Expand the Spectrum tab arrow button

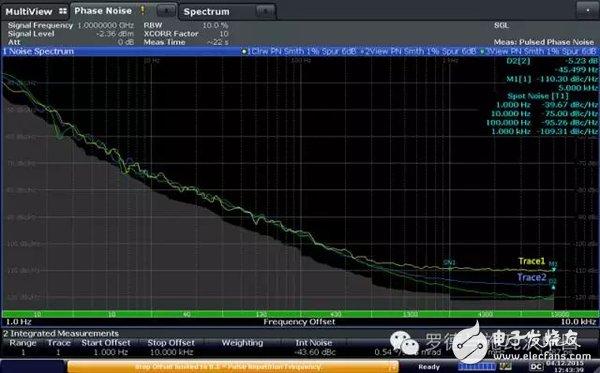265,11
